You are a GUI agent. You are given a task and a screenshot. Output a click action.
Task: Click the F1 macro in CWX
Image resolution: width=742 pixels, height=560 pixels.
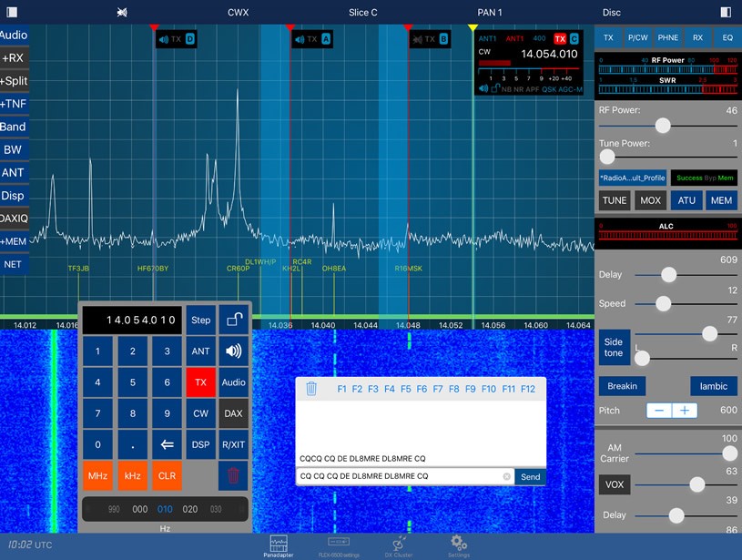341,389
